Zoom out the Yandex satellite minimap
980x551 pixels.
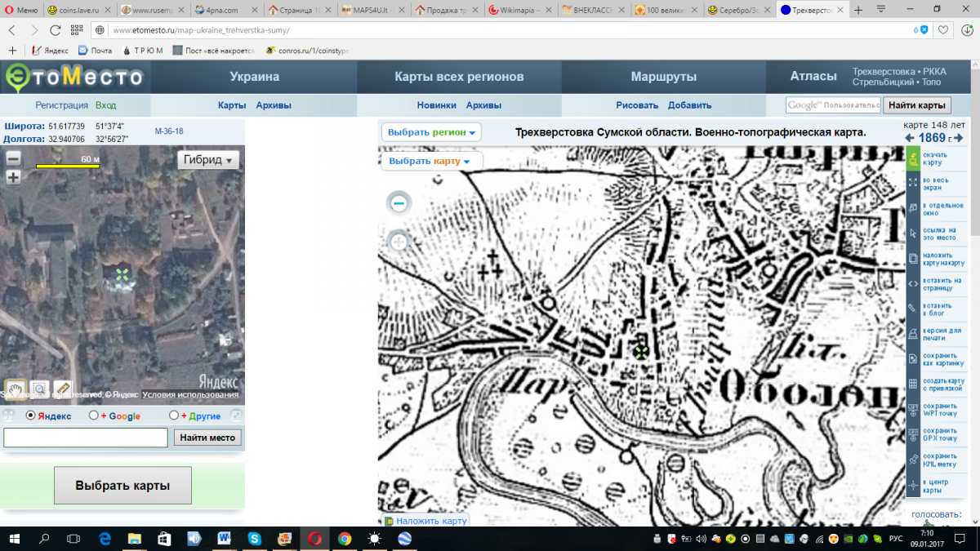tap(13, 160)
